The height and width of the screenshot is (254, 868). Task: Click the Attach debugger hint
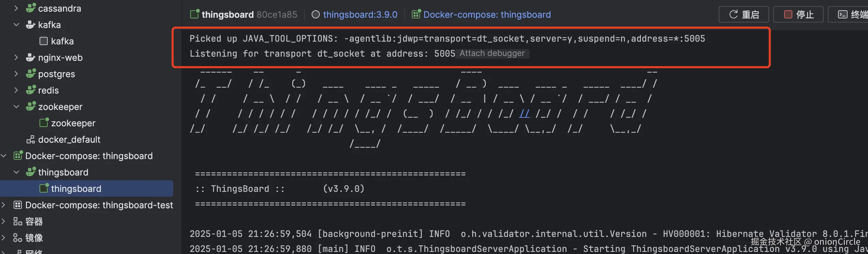click(x=492, y=53)
